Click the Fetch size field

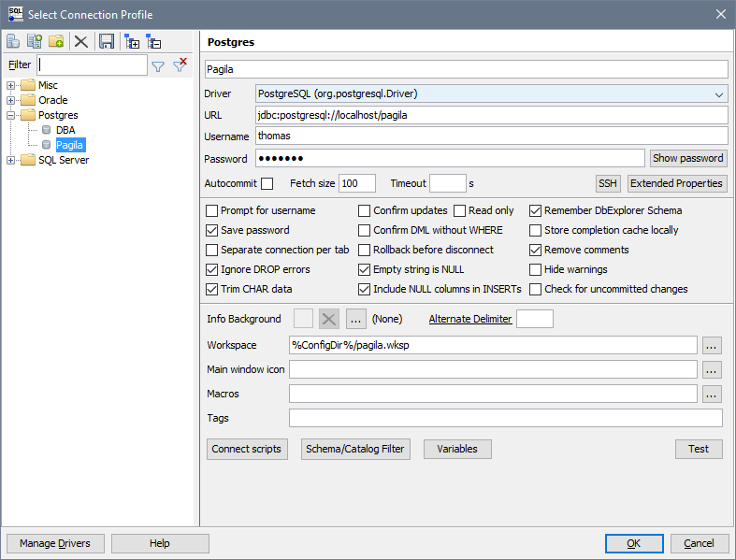point(356,183)
